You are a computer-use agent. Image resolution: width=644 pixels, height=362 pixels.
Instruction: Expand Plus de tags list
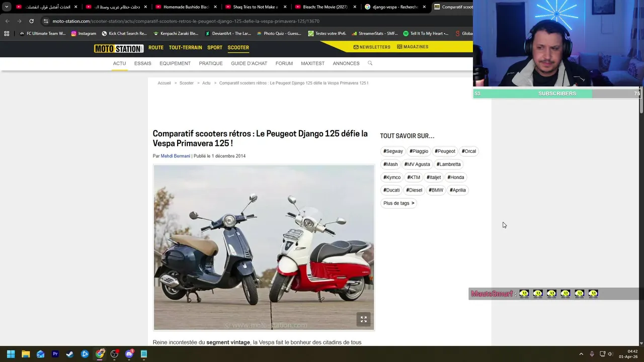coord(398,203)
